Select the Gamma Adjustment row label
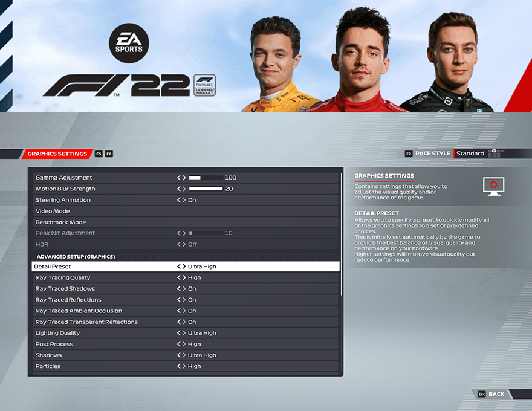The width and height of the screenshot is (532, 411). (x=64, y=178)
